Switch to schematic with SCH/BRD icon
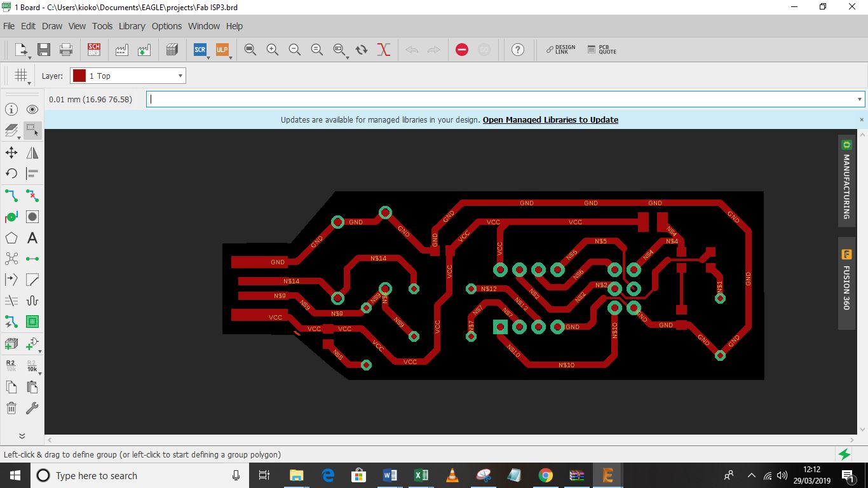Screen dimensions: 868x488 click(94, 50)
